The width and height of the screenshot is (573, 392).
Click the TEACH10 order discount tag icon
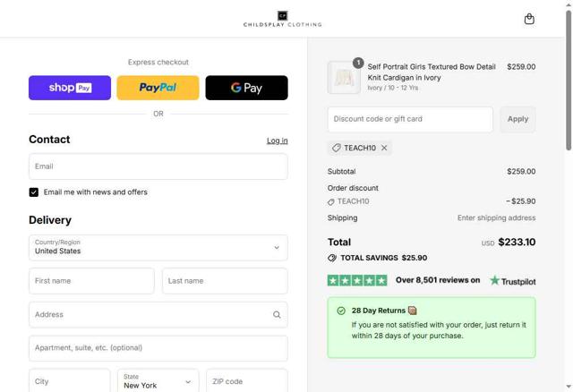(330, 202)
